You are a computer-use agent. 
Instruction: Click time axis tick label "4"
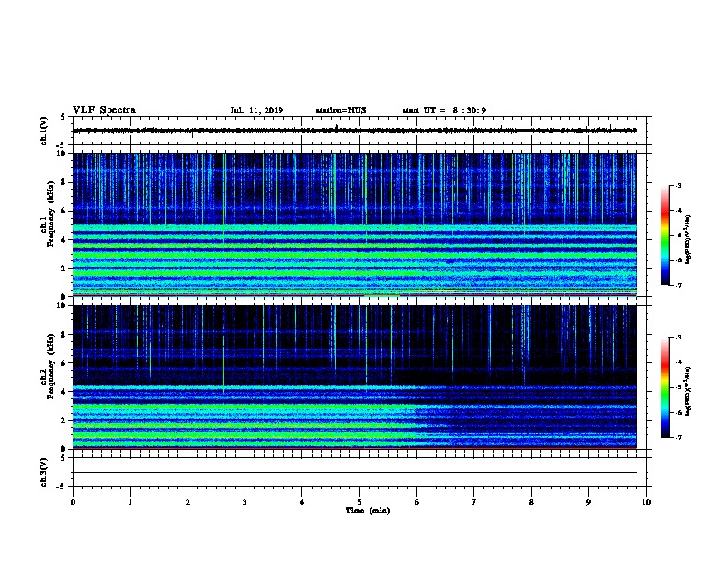coord(302,502)
